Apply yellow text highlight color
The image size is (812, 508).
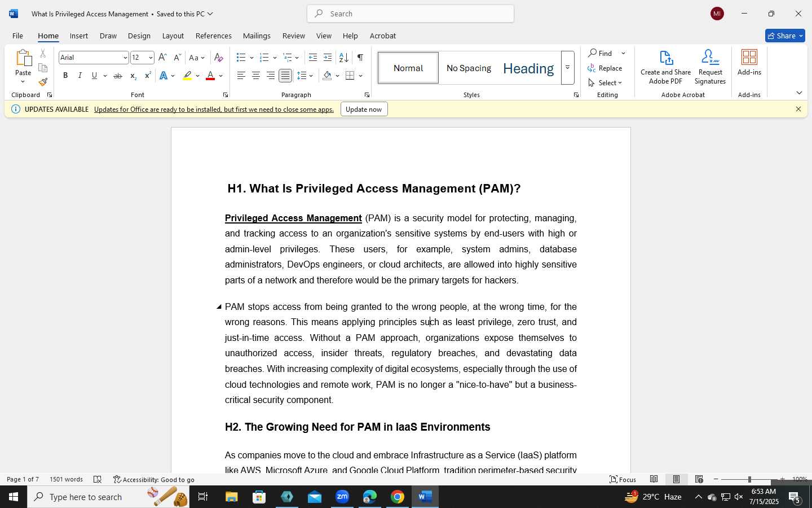pos(187,76)
